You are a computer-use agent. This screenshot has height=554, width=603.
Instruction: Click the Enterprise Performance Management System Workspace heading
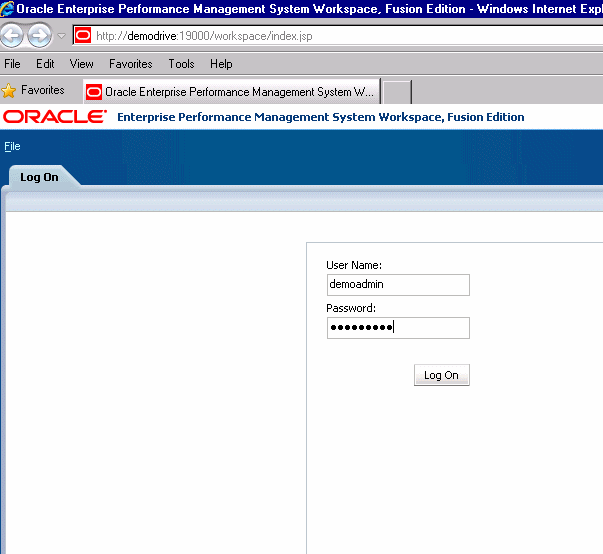pos(321,117)
